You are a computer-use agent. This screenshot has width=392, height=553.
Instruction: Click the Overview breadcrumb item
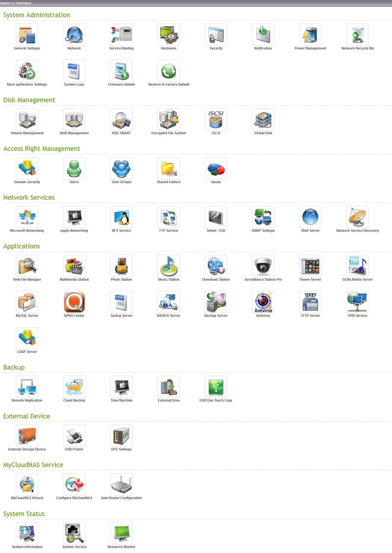[x=24, y=3]
